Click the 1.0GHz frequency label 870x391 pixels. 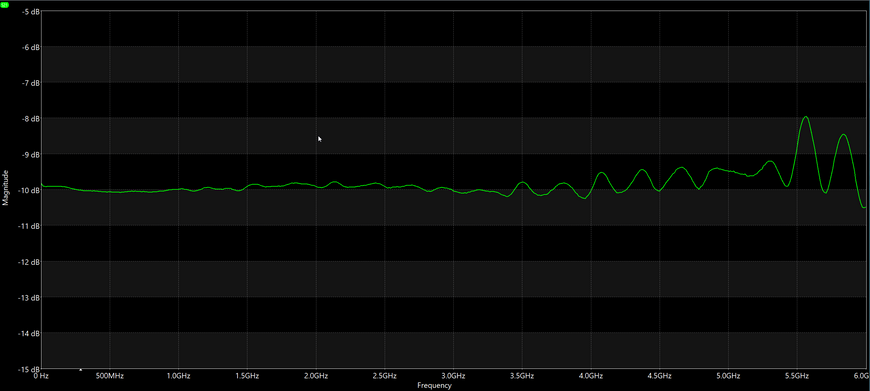(x=179, y=376)
